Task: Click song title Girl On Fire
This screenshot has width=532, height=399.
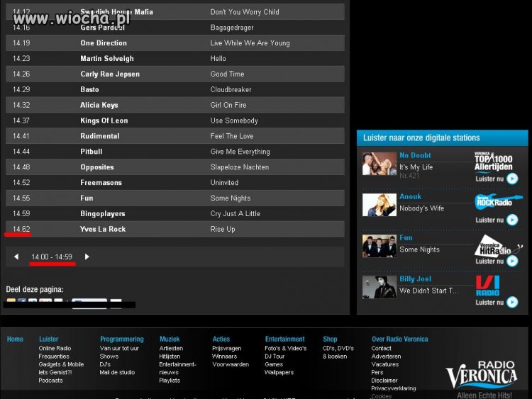Action: (x=228, y=105)
